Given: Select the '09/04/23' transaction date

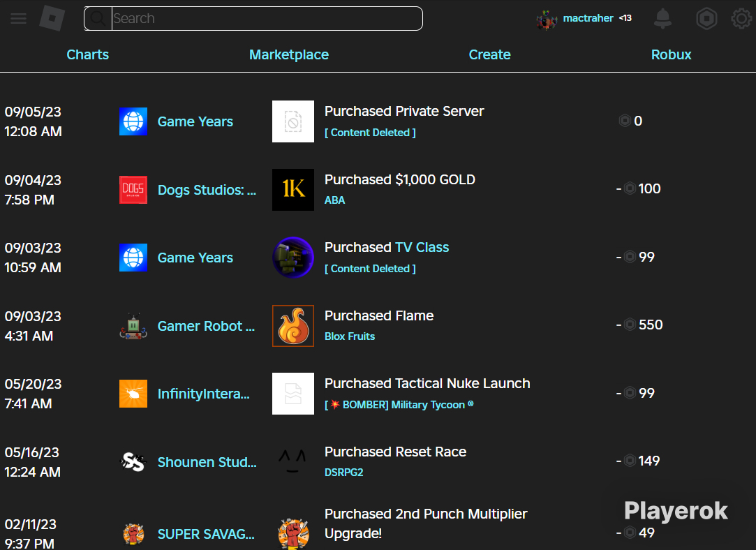Looking at the screenshot, I should coord(33,180).
